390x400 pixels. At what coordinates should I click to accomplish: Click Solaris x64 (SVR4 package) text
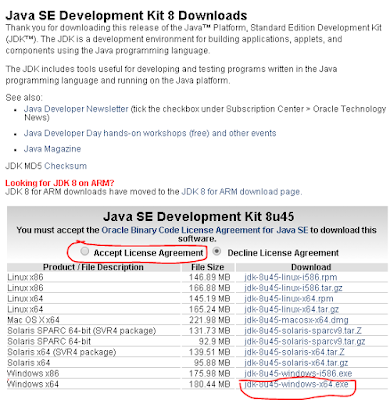62,352
